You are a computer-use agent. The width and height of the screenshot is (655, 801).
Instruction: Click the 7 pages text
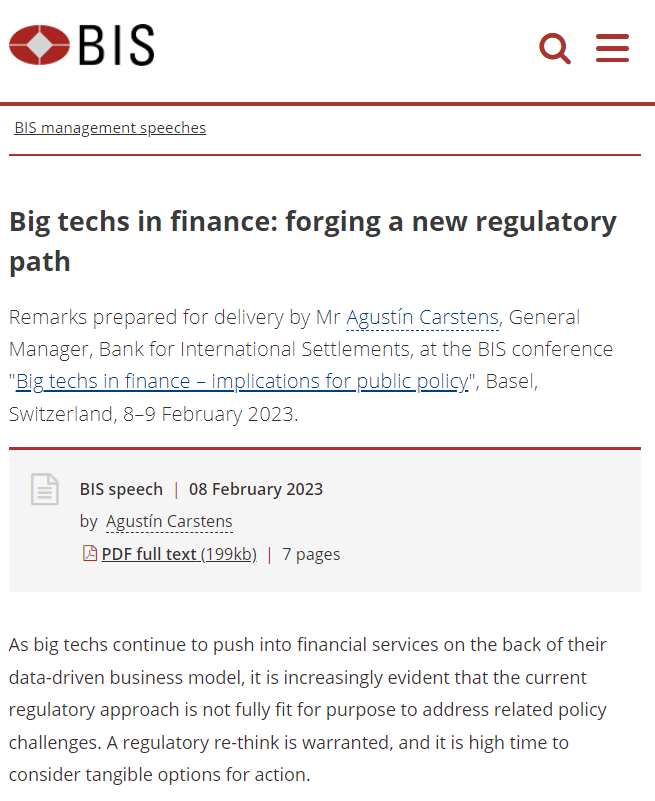tap(311, 554)
